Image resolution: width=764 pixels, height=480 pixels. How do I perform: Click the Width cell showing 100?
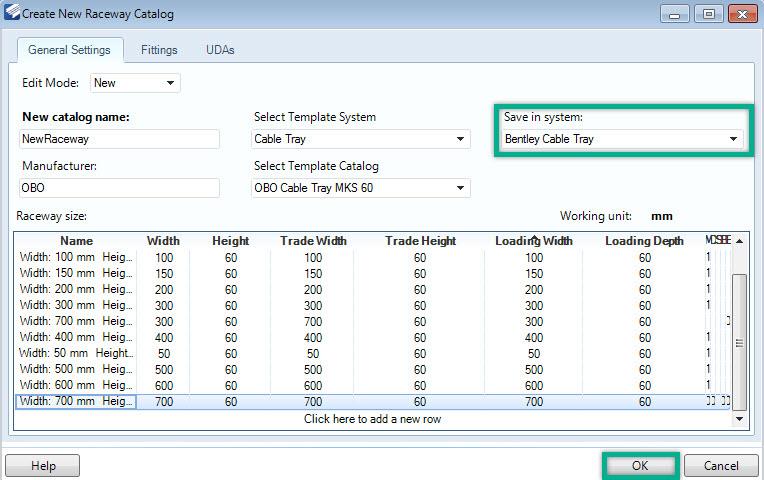point(164,258)
